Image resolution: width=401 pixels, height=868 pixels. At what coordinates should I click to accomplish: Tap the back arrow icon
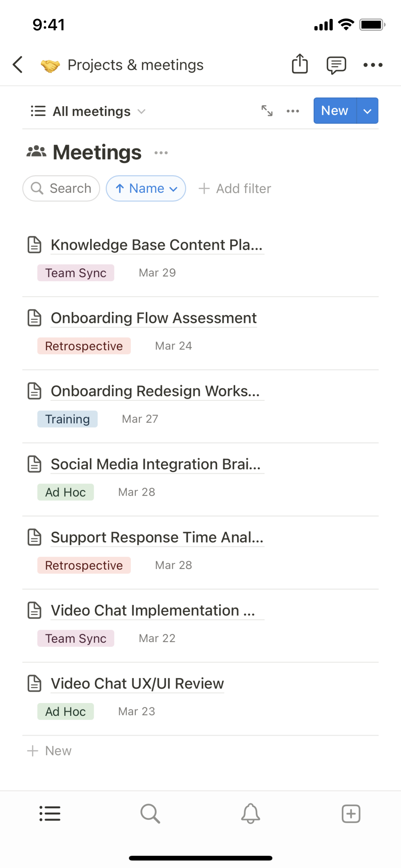(x=18, y=65)
